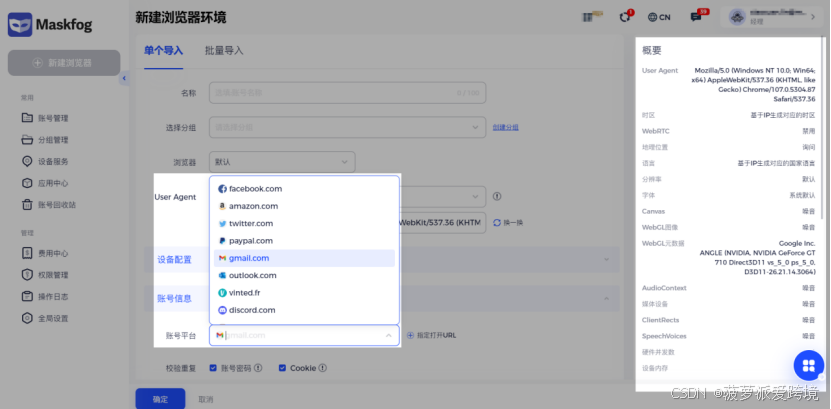The image size is (831, 409).
Task: Collapse the 账号平台 combo box arrow
Action: pos(388,335)
